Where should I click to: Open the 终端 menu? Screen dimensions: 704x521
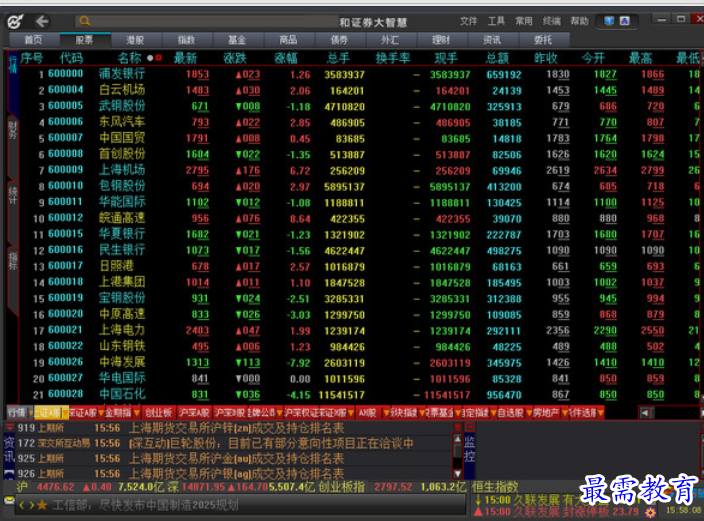coord(551,21)
